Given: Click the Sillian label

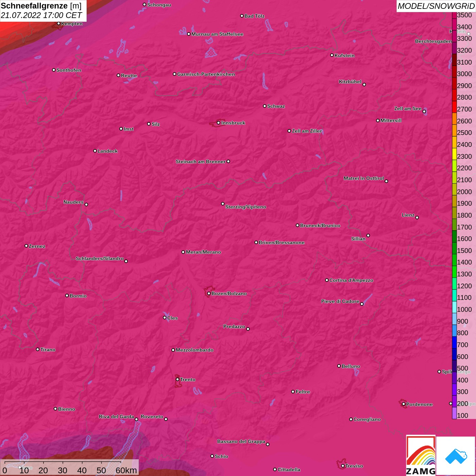Looking at the screenshot, I should coord(358,239).
